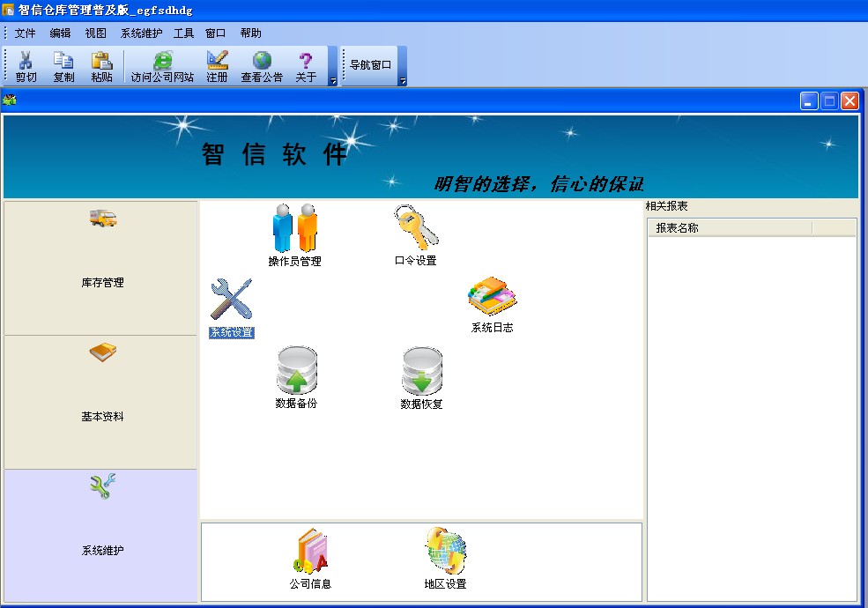The height and width of the screenshot is (608, 868).
Task: Select 基本资料 book sidebar panel
Action: click(x=100, y=403)
